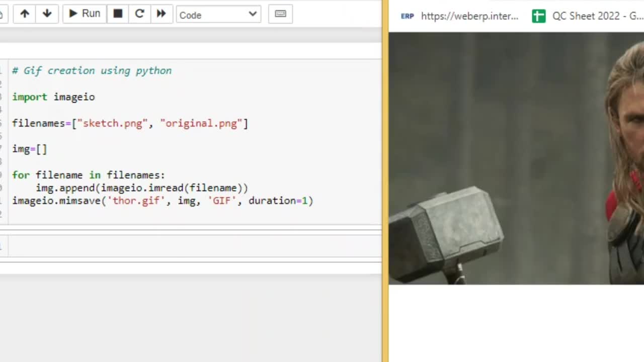This screenshot has width=644, height=362.
Task: Click the "original.png" string in filenames
Action: [x=201, y=123]
